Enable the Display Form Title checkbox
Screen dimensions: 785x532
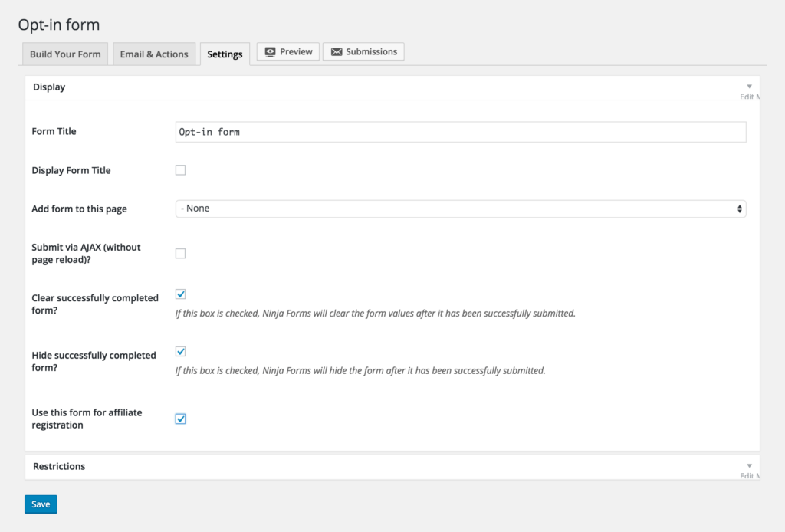coord(180,170)
